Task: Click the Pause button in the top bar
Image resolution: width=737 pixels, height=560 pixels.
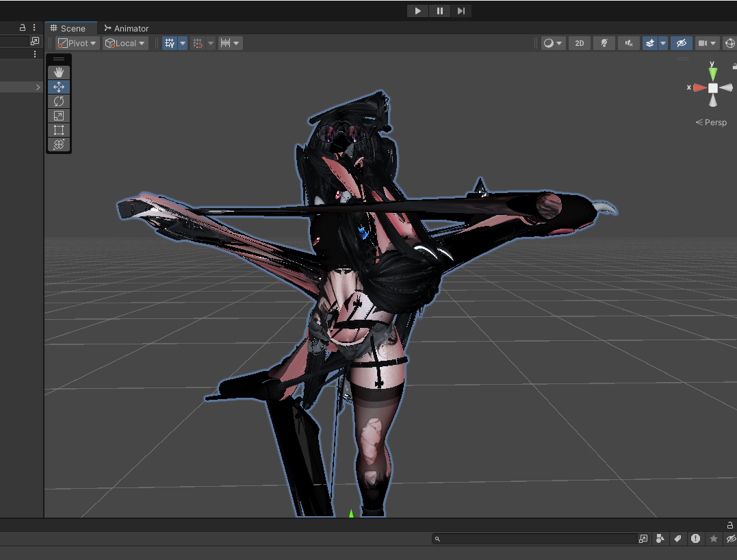Action: tap(439, 11)
